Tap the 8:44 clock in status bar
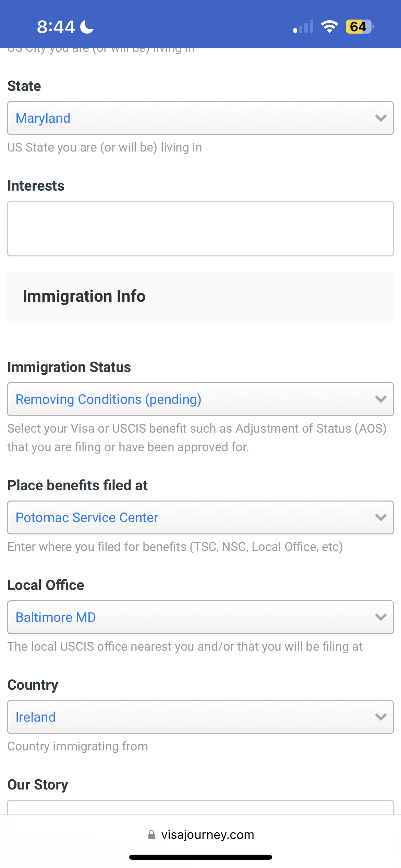The height and width of the screenshot is (868, 401). 56,27
